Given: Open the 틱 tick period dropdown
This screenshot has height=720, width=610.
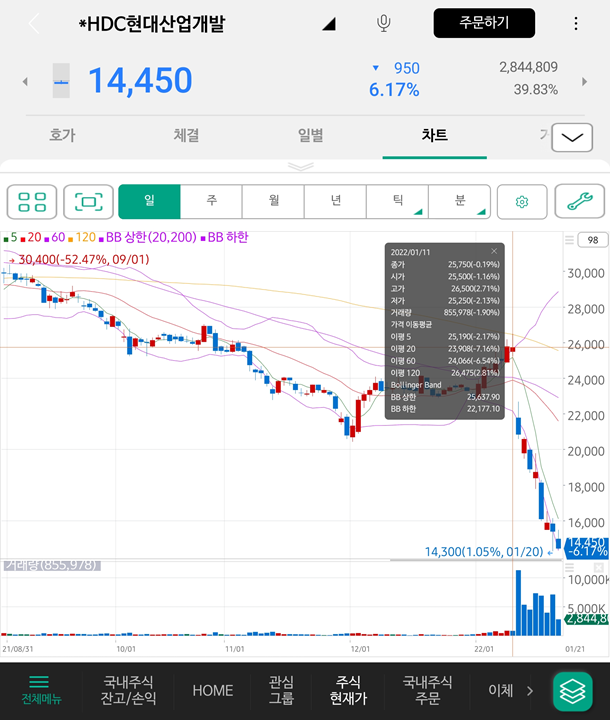Looking at the screenshot, I should (397, 202).
